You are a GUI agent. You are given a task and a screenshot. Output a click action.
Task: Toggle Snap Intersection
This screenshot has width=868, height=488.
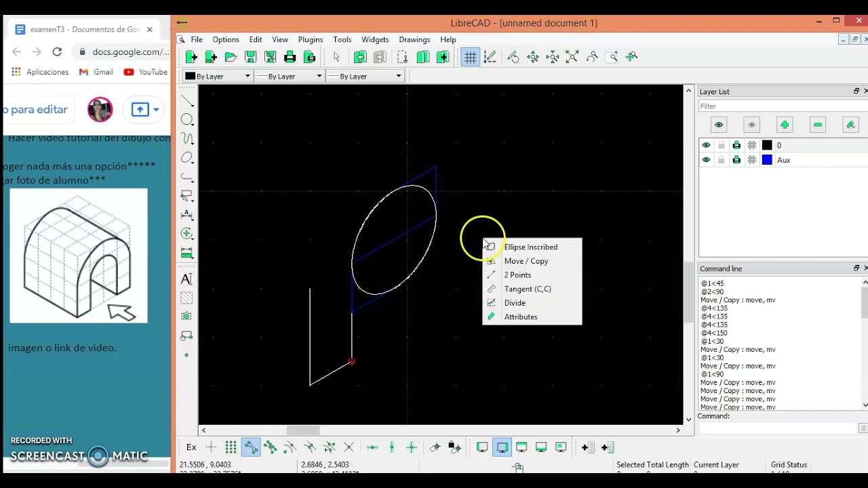click(349, 447)
